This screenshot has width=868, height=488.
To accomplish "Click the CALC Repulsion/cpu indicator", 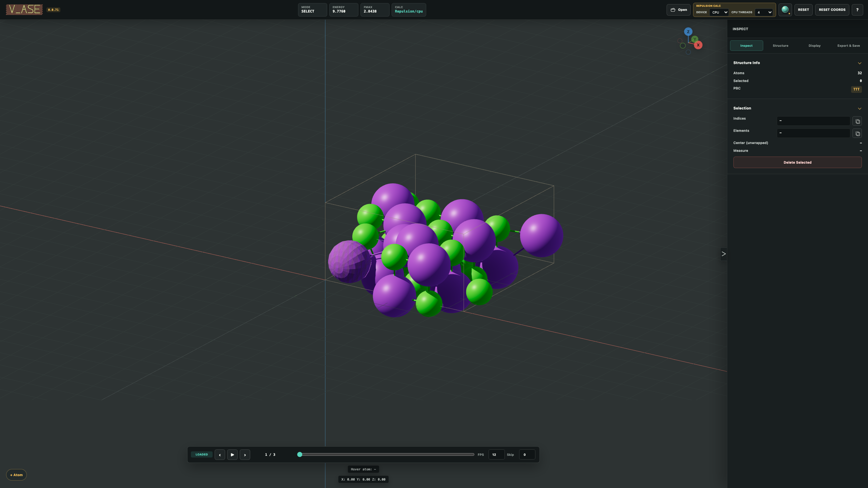I will 409,9.
